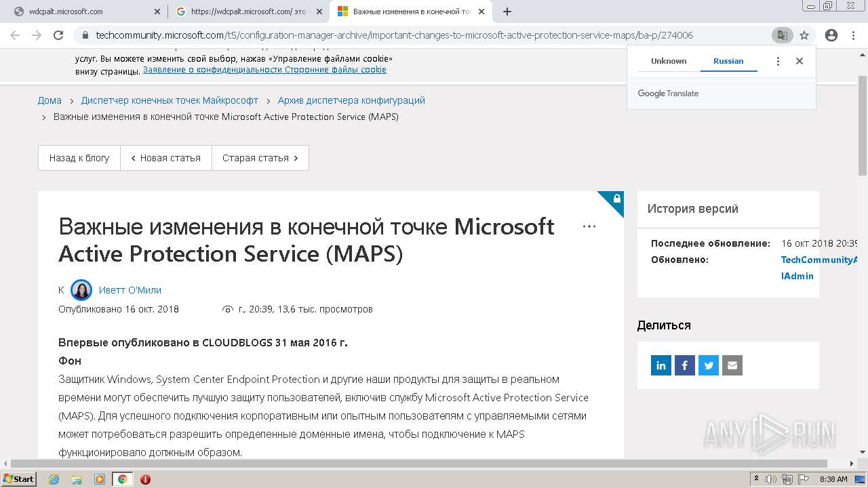The height and width of the screenshot is (488, 868).
Task: Show hidden system tray icons
Action: click(x=757, y=479)
